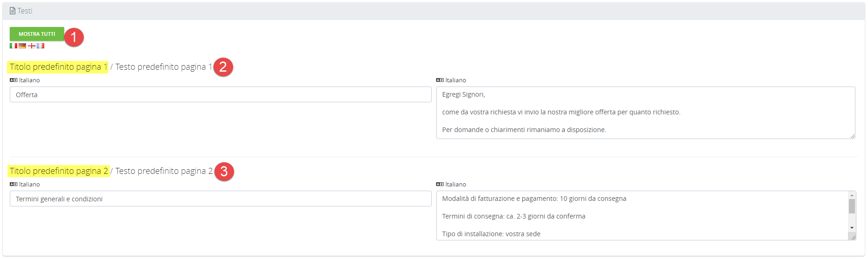Image resolution: width=868 pixels, height=259 pixels.
Task: Click language icon above Egregi Signori textarea
Action: coord(440,80)
